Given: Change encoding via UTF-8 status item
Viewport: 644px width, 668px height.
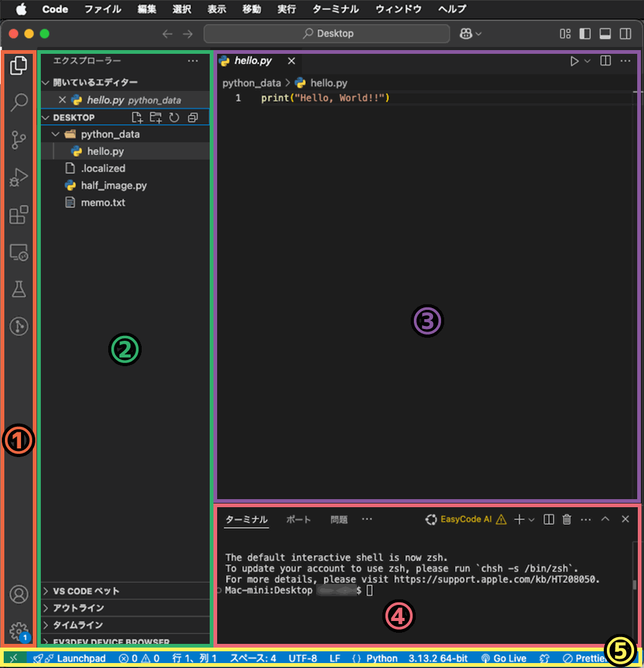Looking at the screenshot, I should tap(303, 658).
